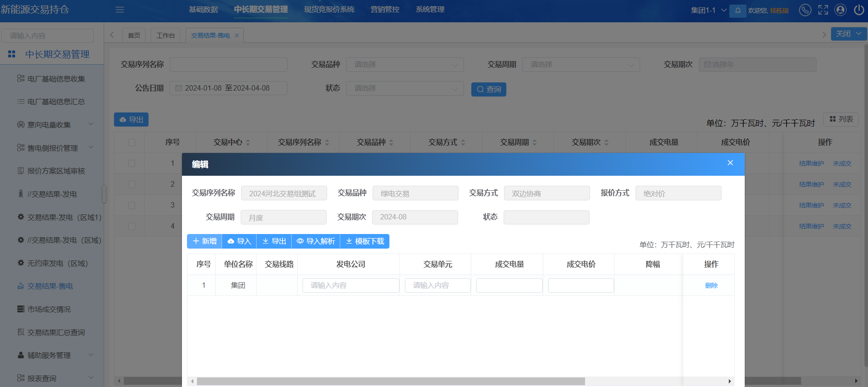Close the 编辑 dialog with X
The height and width of the screenshot is (387, 868).
(730, 163)
